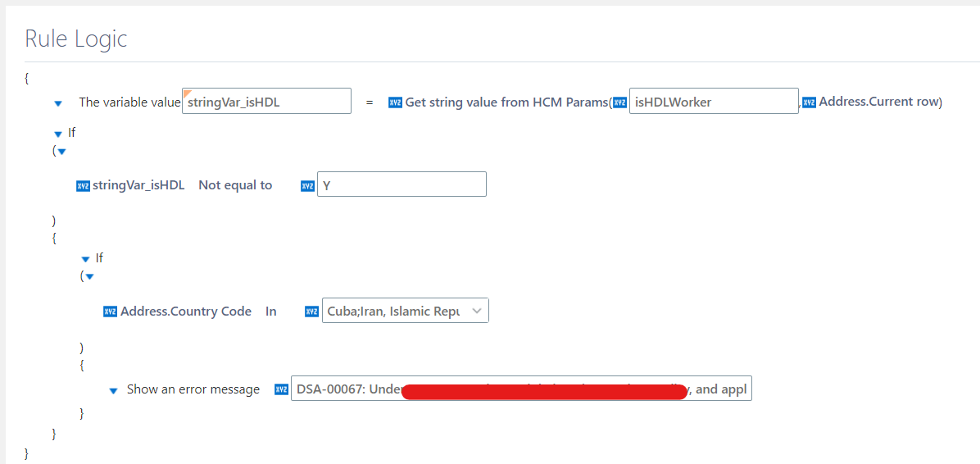This screenshot has width=980, height=464.
Task: Click xyz icon before stringVar_isHDL condition
Action: pyautogui.click(x=83, y=186)
